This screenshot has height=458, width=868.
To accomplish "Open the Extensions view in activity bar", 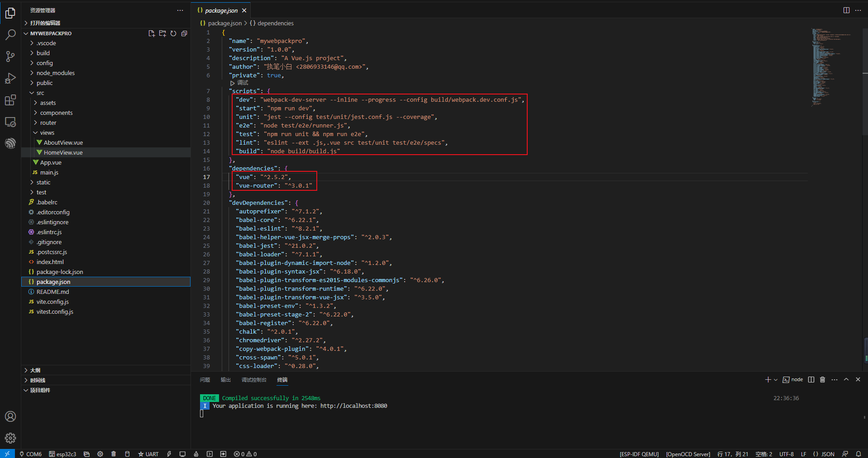I will pyautogui.click(x=10, y=100).
